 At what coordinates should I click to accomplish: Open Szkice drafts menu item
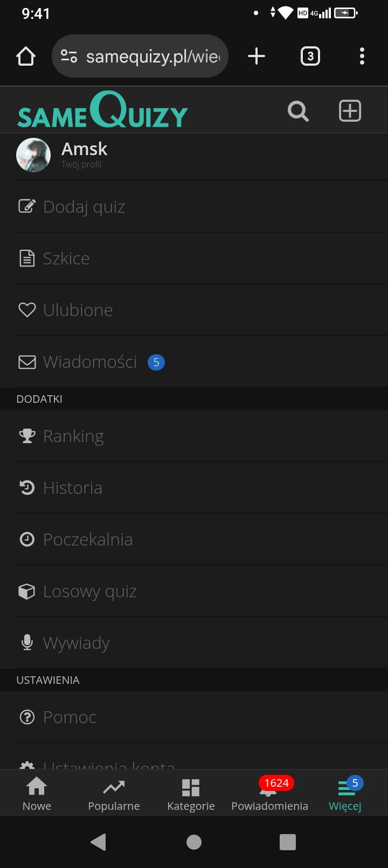(x=66, y=258)
